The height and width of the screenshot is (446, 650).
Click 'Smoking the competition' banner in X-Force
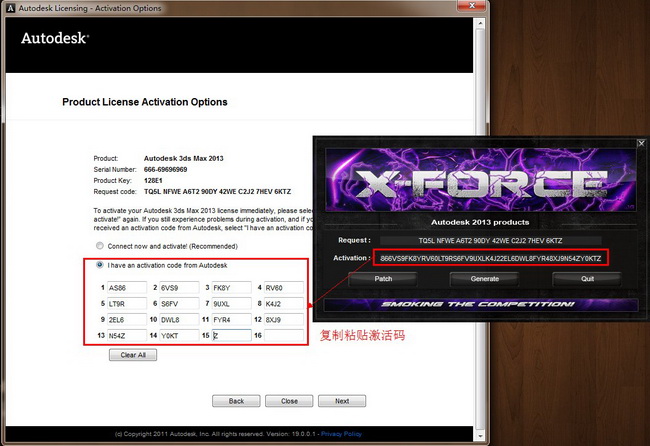[481, 304]
